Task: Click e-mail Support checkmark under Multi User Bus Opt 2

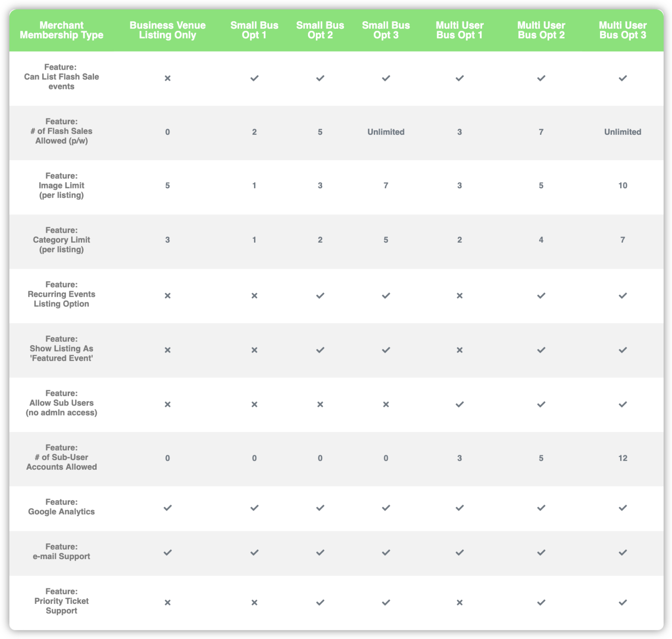Action: tap(541, 553)
